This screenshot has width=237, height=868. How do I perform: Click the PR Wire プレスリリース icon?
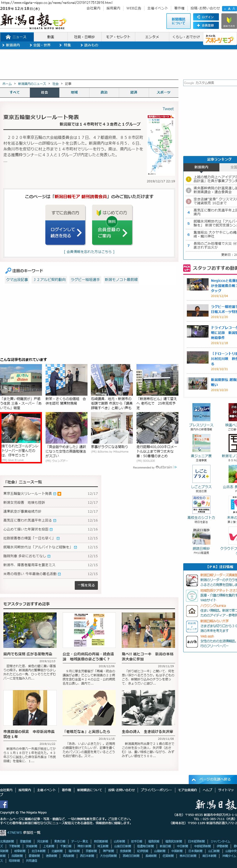pos(201,412)
